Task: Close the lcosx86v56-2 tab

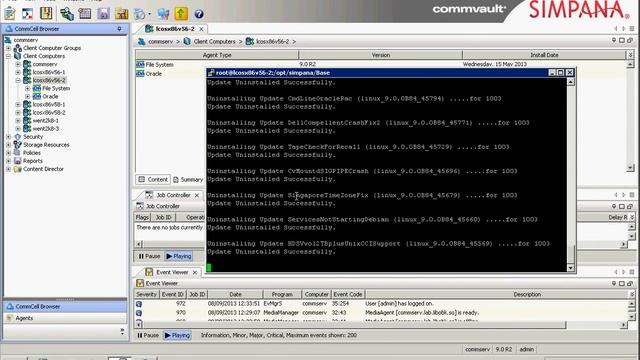Action: point(201,29)
